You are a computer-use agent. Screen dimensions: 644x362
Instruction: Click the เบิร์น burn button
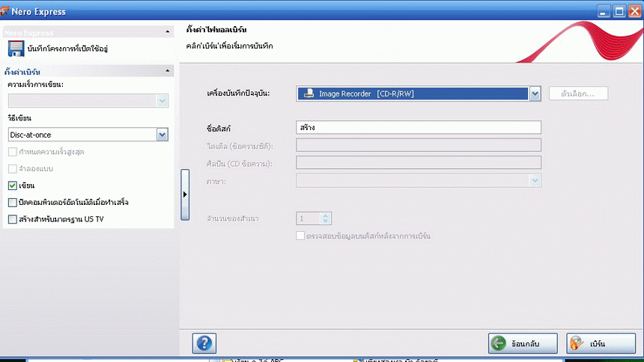601,343
